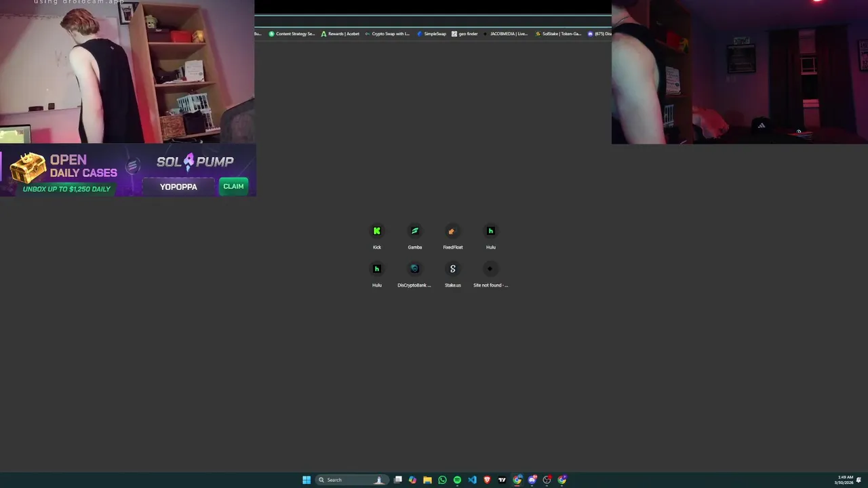Open Task View on the taskbar

coord(398,480)
